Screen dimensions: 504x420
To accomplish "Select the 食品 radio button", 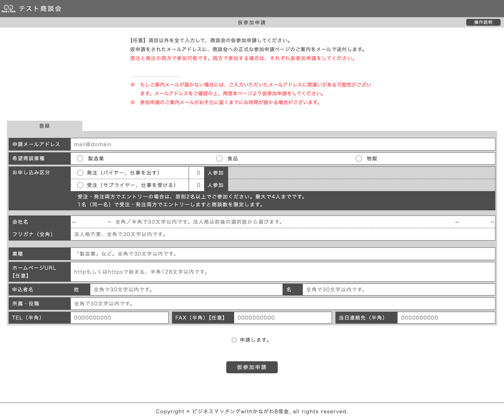I will point(219,158).
